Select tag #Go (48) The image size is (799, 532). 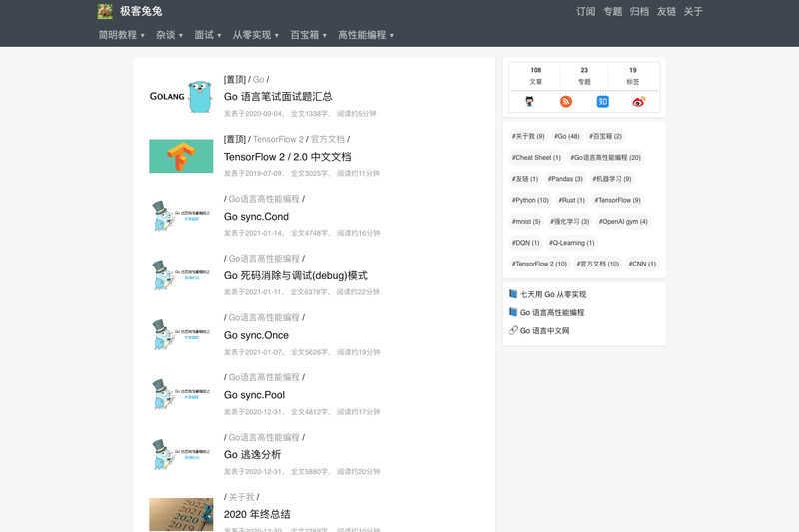tap(567, 136)
